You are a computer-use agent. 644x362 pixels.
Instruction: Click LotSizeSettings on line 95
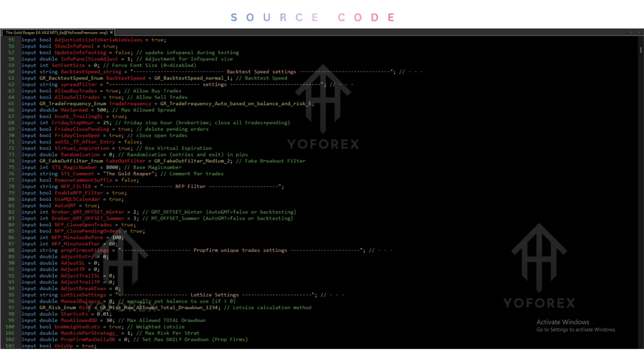[x=83, y=295]
